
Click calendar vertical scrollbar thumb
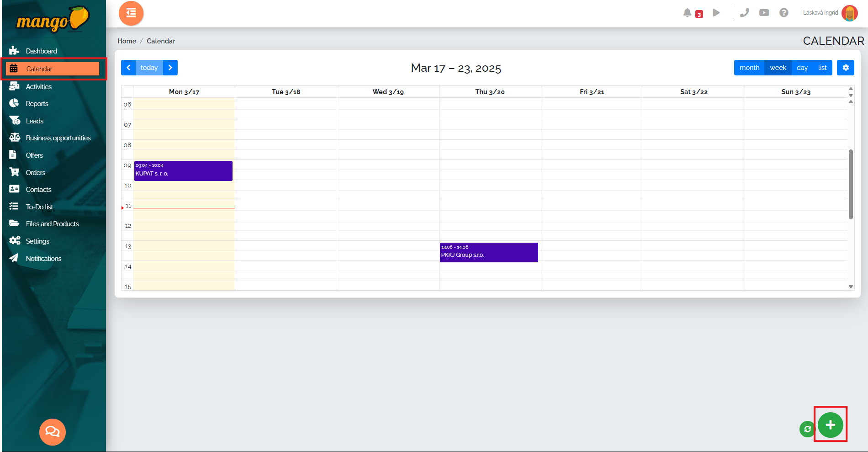(851, 184)
